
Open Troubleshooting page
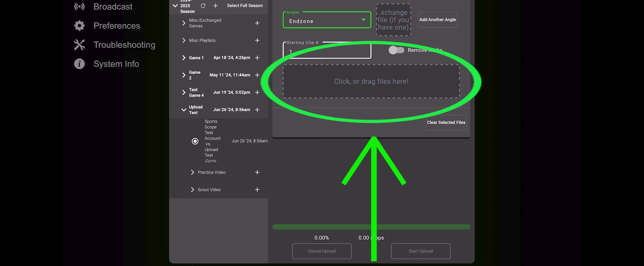click(124, 45)
